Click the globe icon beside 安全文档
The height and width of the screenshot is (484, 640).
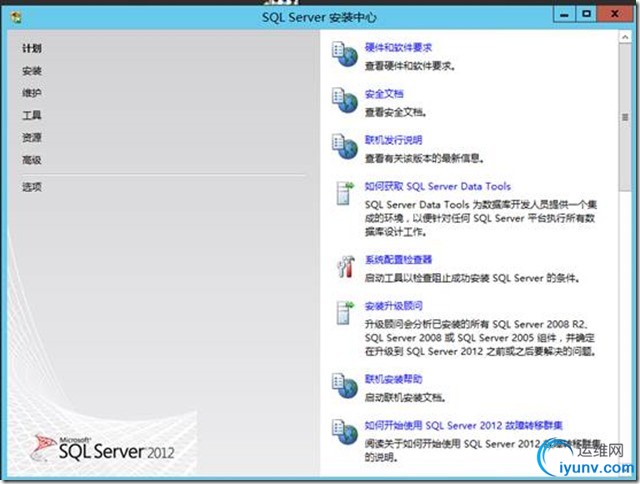point(345,100)
